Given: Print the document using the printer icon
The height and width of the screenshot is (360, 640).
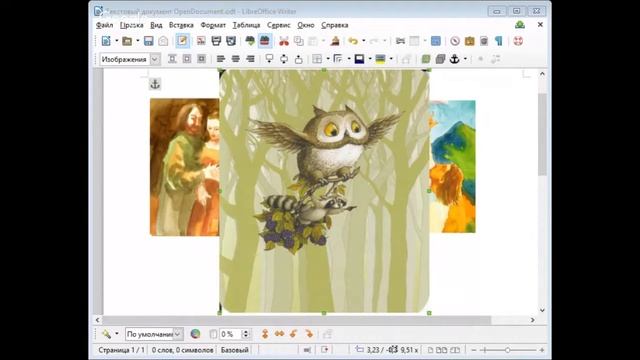Looking at the screenshot, I should click(x=216, y=41).
